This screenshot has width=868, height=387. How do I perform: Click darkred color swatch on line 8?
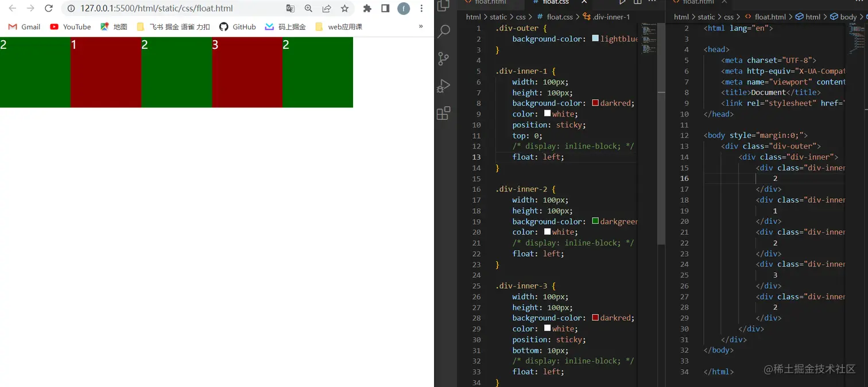pos(595,103)
